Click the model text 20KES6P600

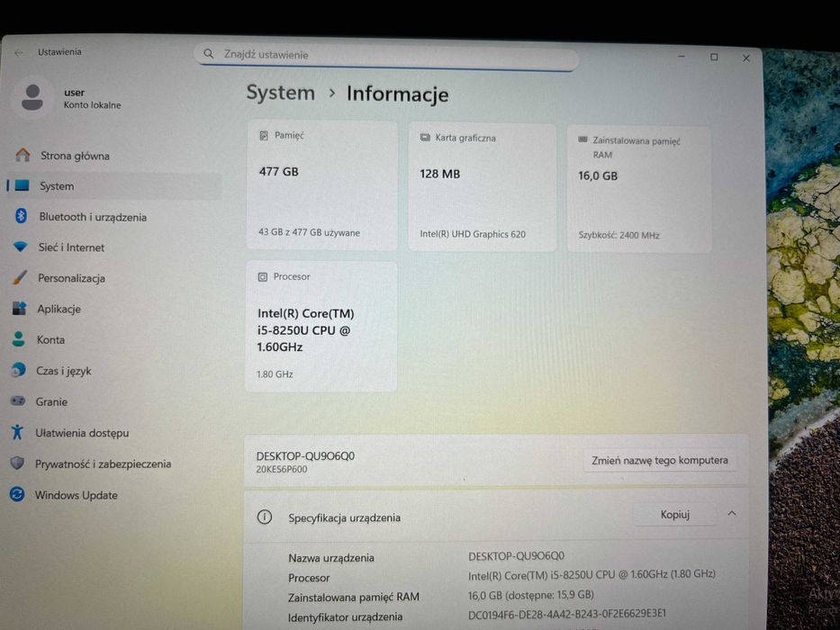point(282,469)
